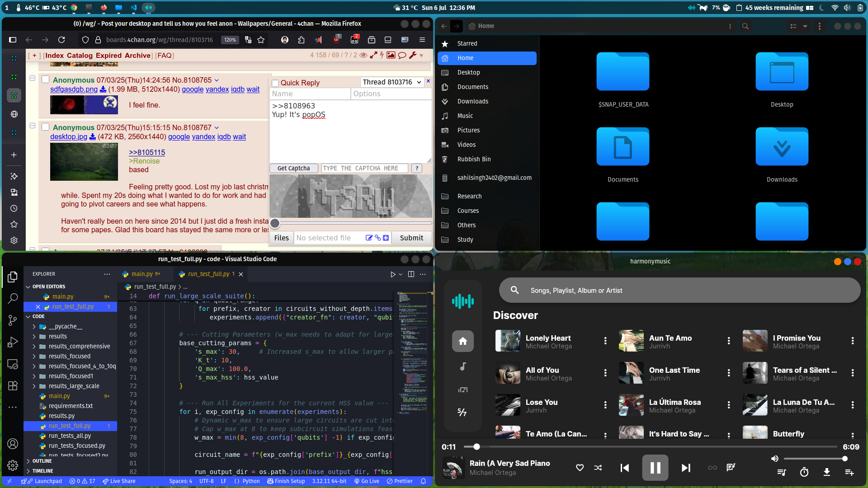Tick the Quick Reply checkbox

pos(275,83)
